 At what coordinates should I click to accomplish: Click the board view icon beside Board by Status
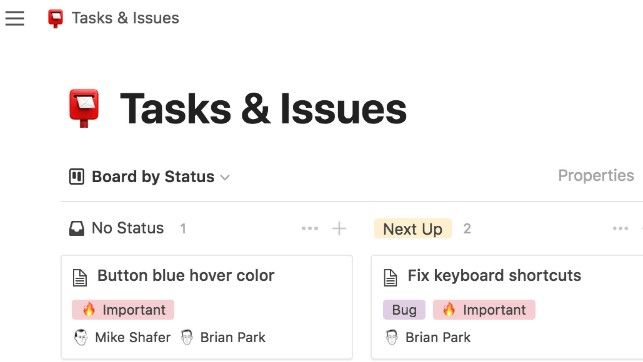pyautogui.click(x=76, y=177)
